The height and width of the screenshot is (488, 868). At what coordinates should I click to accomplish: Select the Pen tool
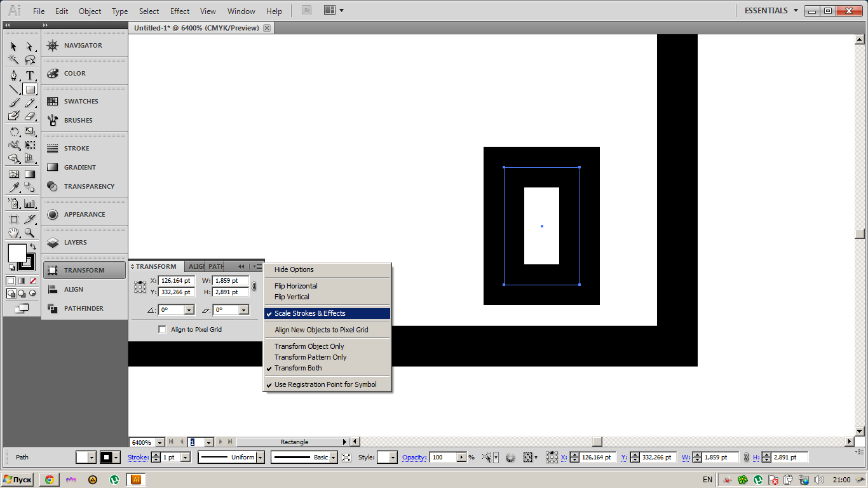click(x=13, y=76)
